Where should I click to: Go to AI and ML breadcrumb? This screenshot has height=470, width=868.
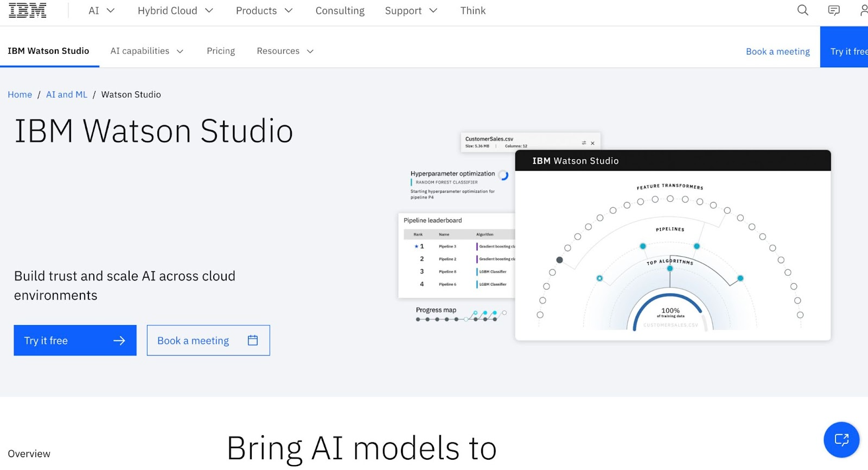click(67, 94)
